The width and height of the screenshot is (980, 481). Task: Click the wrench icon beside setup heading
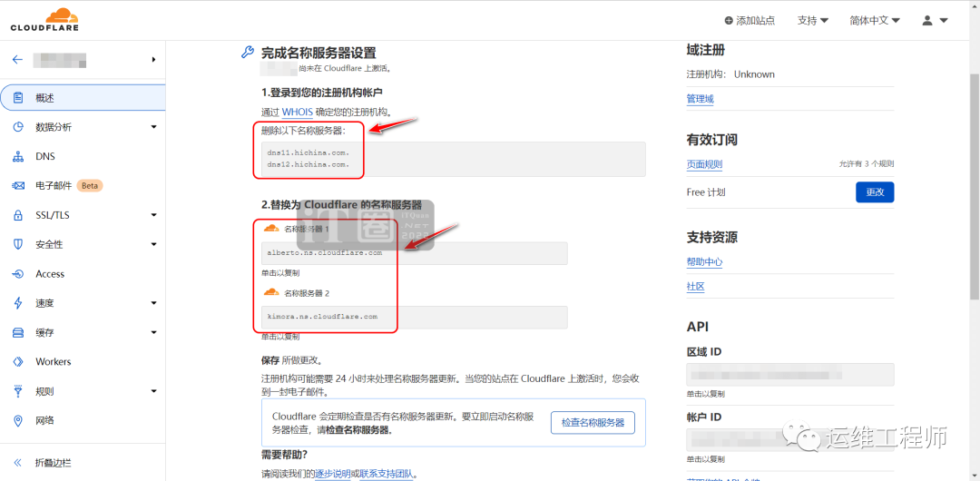click(247, 53)
